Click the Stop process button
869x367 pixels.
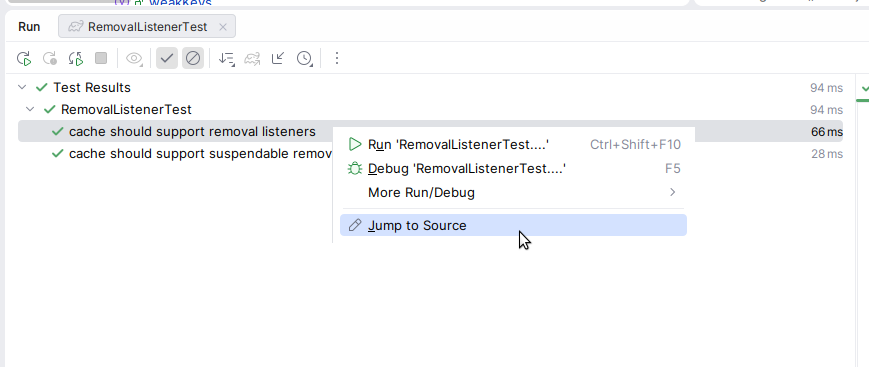click(x=101, y=58)
